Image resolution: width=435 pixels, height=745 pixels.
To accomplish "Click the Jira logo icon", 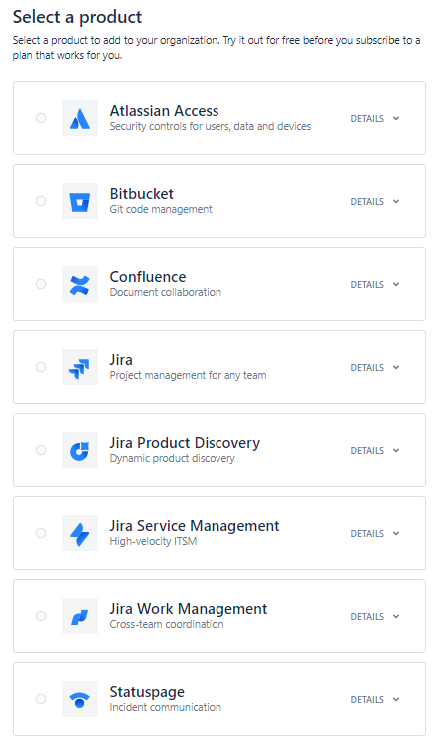I will (80, 367).
